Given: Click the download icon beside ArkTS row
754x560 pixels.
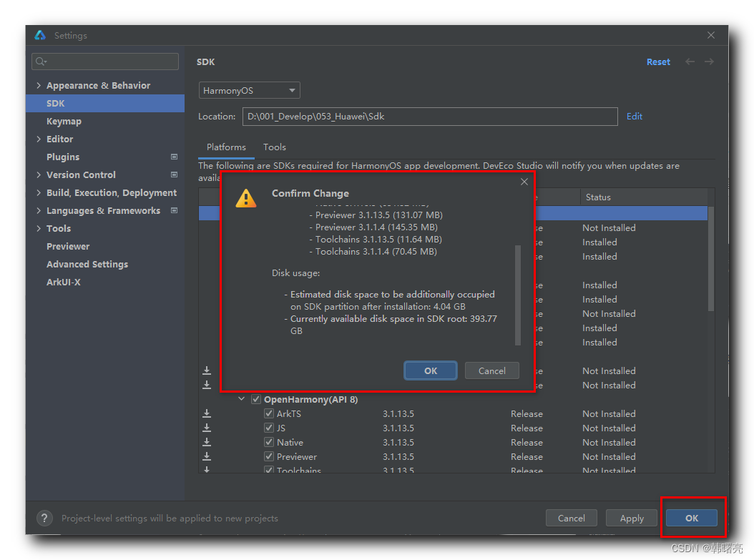Looking at the screenshot, I should tap(207, 413).
